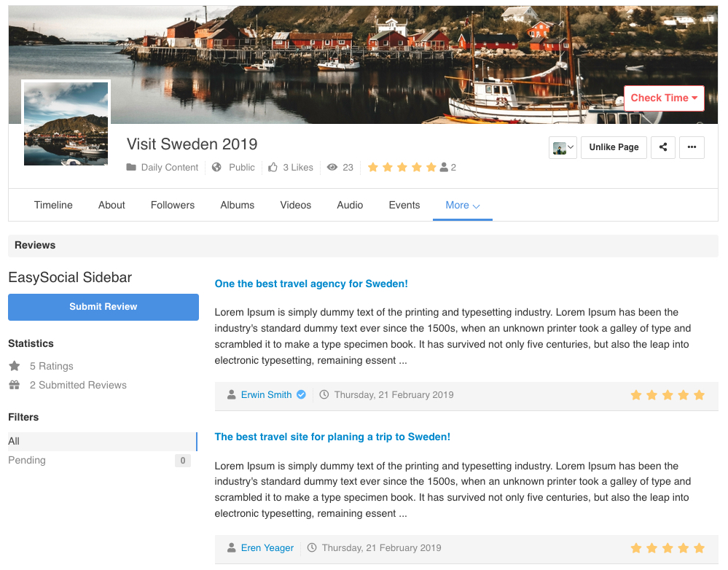
Task: Open the Albums tab
Action: coord(238,206)
